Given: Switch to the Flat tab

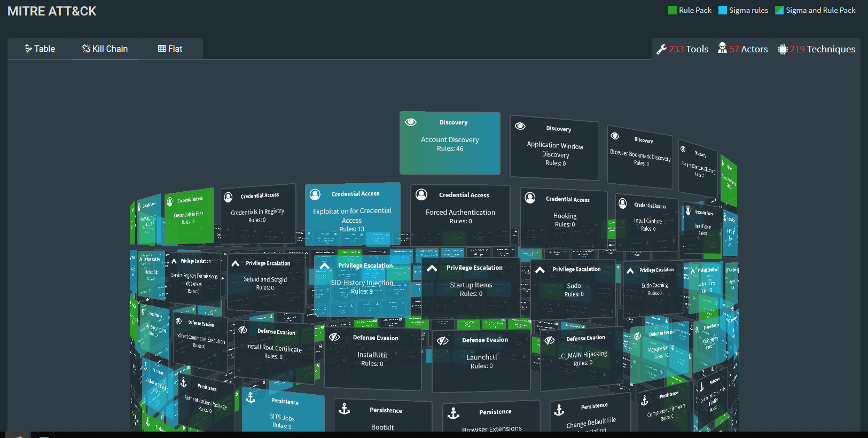Looking at the screenshot, I should [x=170, y=49].
